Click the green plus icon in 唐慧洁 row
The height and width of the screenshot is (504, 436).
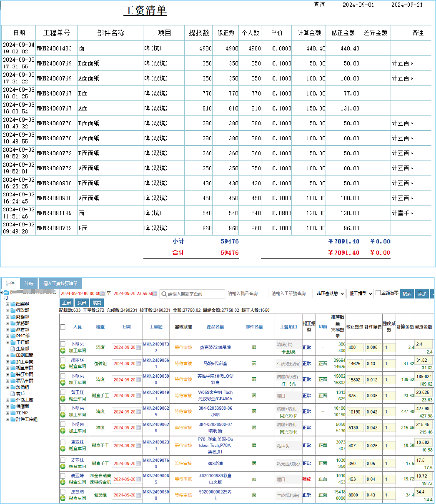[63, 499]
